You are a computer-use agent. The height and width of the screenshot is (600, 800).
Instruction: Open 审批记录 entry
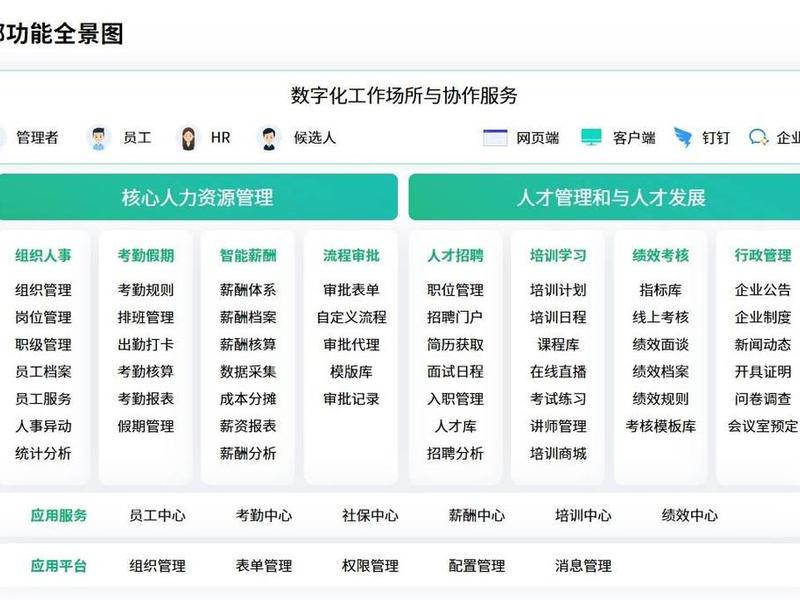click(x=351, y=399)
